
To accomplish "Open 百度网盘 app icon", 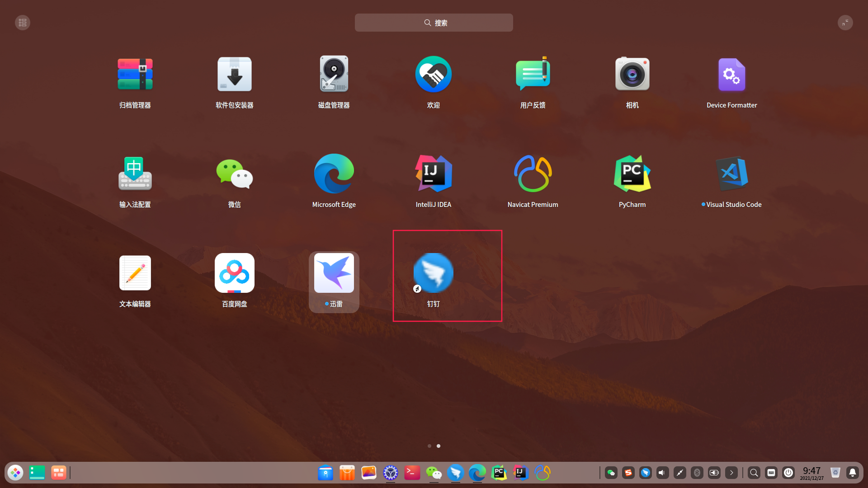I will pos(234,273).
